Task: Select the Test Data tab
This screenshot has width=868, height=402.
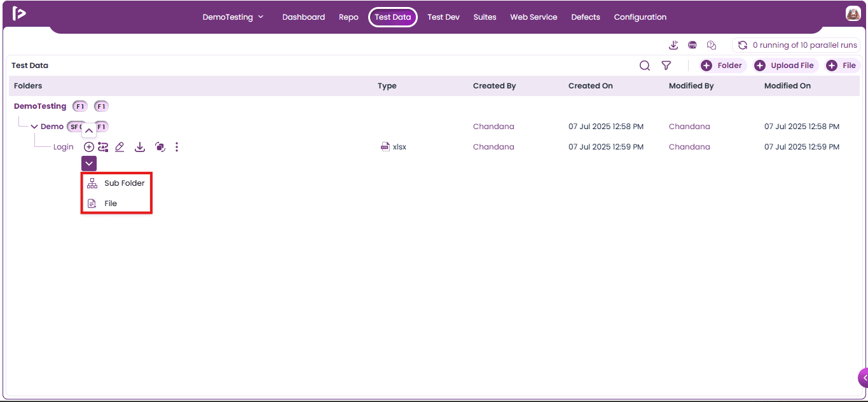Action: pos(393,17)
